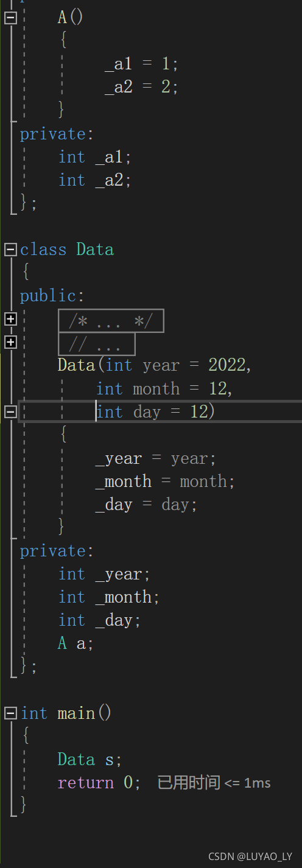Click the line _a2 = 2;
This screenshot has width=302, height=868.
141,87
